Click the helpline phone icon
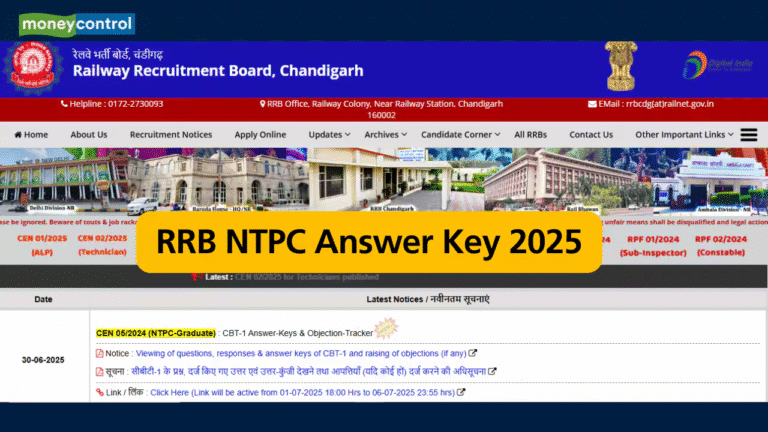 click(64, 104)
